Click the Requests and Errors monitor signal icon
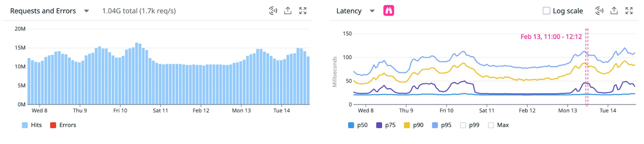 pos(273,11)
